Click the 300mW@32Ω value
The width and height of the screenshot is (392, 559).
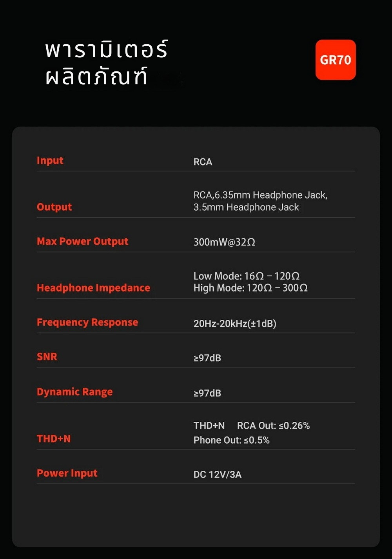point(224,242)
